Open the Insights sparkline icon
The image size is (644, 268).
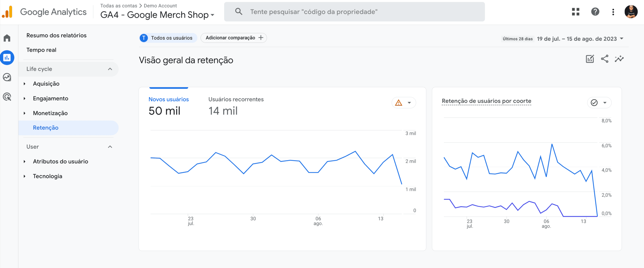coord(619,59)
